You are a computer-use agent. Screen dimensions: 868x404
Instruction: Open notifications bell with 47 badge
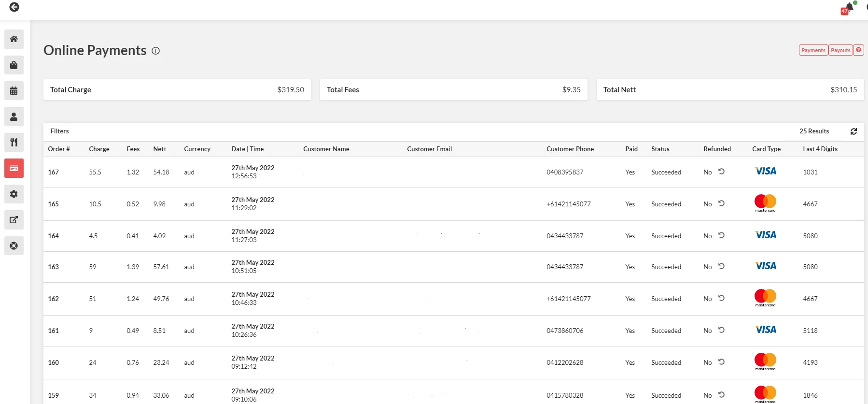(849, 8)
